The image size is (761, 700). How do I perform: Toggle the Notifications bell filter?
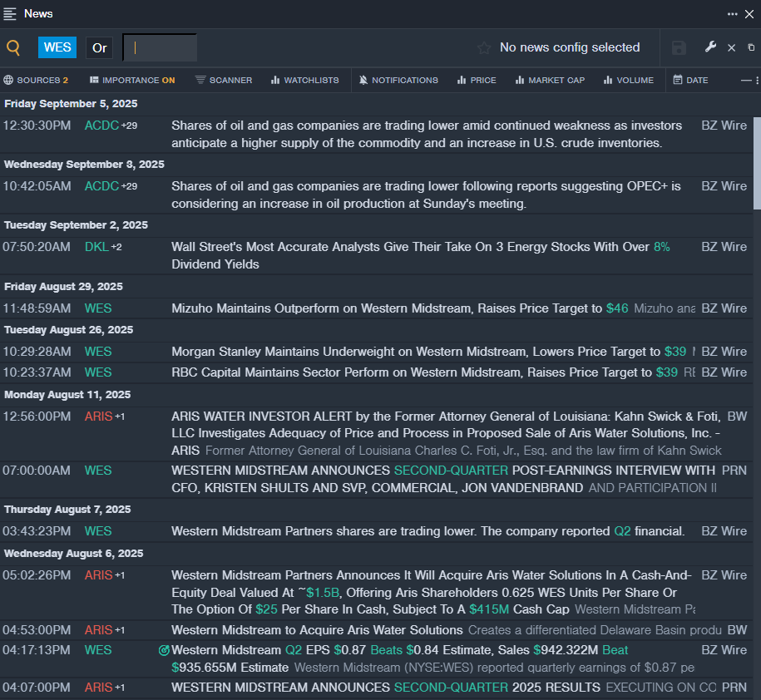coord(398,81)
